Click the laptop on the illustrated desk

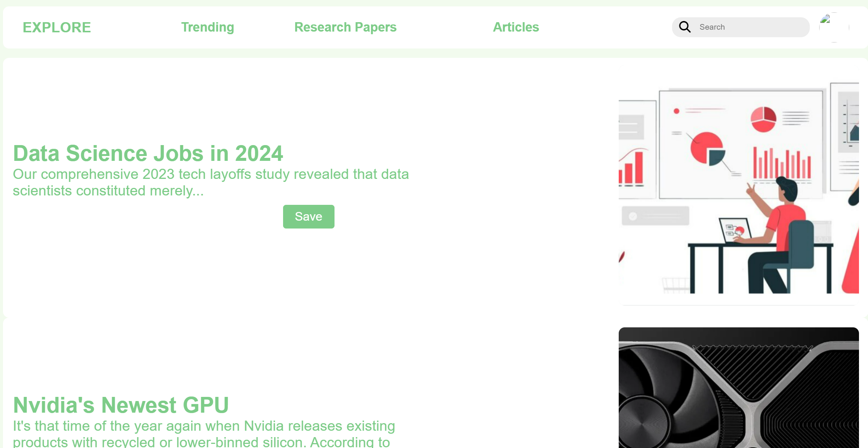734,231
